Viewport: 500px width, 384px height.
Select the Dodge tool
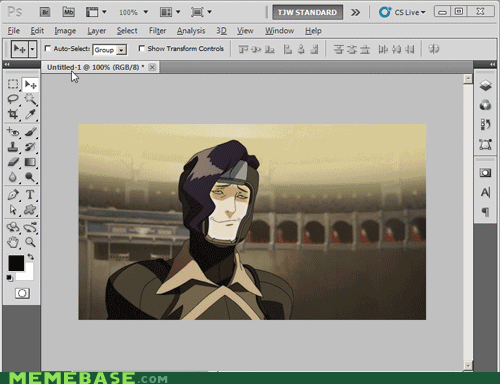(x=30, y=177)
